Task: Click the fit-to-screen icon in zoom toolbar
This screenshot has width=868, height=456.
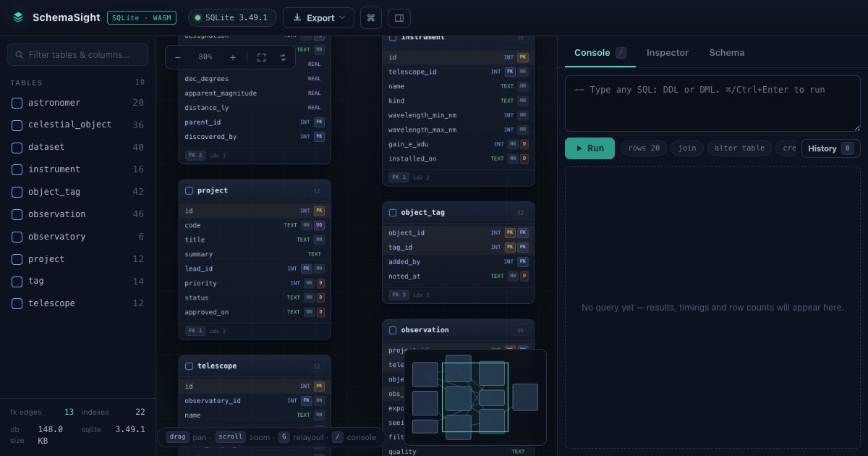Action: tap(262, 57)
